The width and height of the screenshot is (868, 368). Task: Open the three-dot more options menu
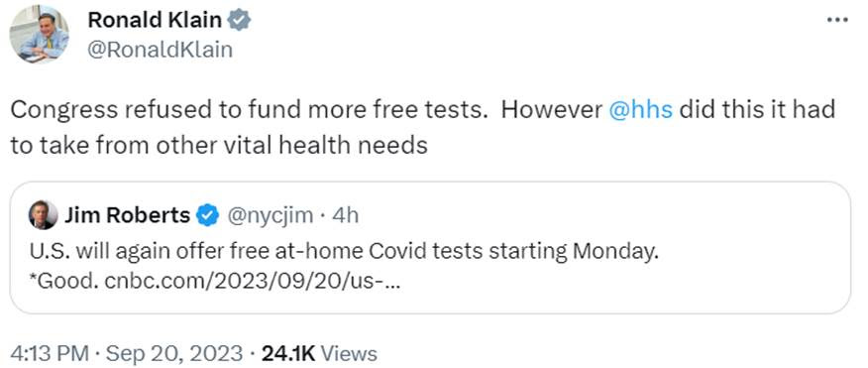click(837, 20)
